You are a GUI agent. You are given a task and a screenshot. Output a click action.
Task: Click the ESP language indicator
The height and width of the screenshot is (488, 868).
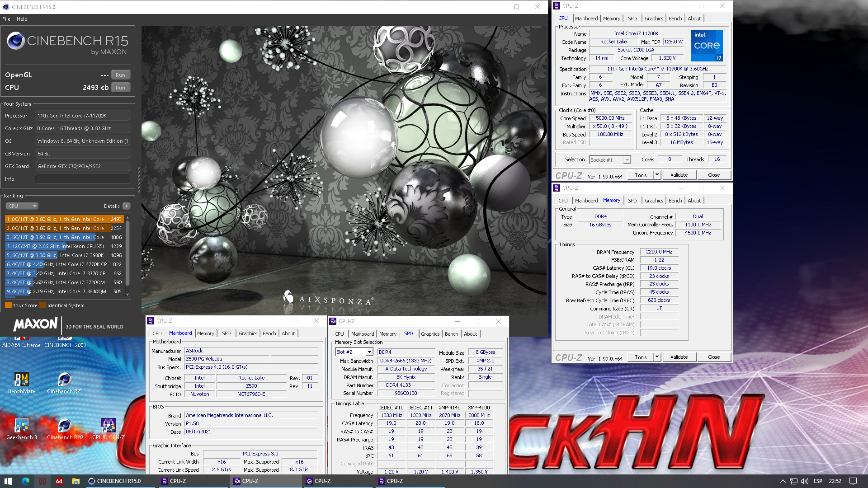point(818,481)
